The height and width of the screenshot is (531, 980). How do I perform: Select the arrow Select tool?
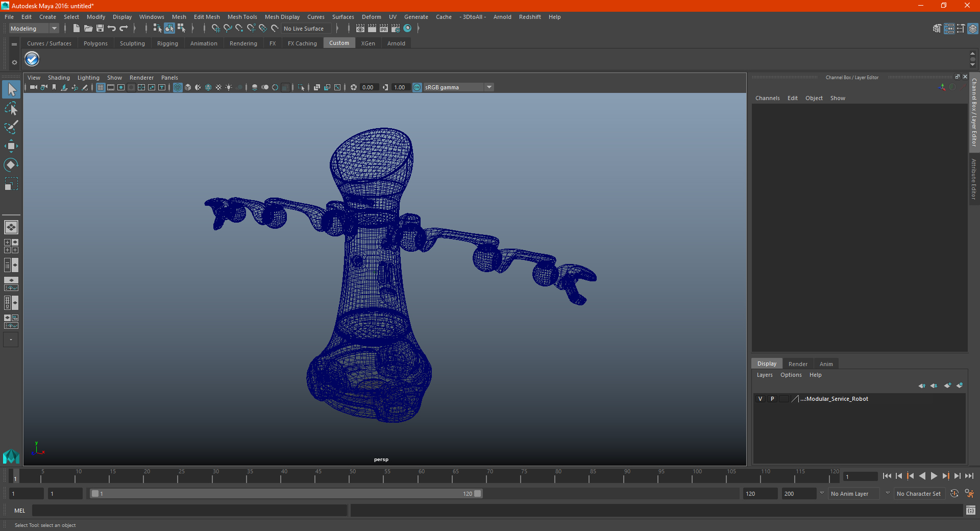tap(11, 90)
